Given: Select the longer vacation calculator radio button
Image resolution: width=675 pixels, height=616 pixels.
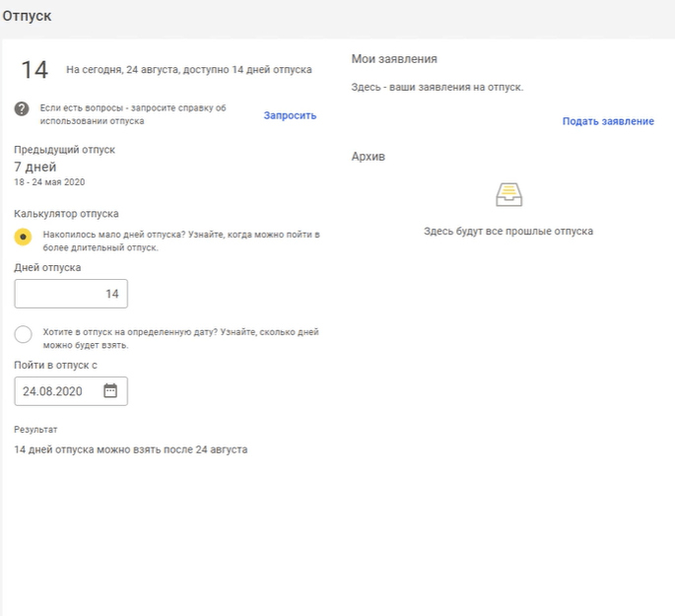Looking at the screenshot, I should [x=23, y=237].
